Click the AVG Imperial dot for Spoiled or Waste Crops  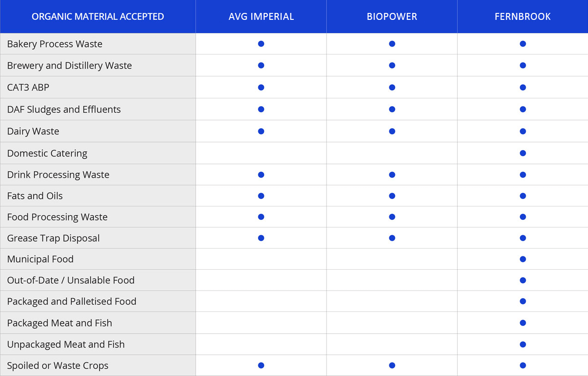[x=261, y=365]
